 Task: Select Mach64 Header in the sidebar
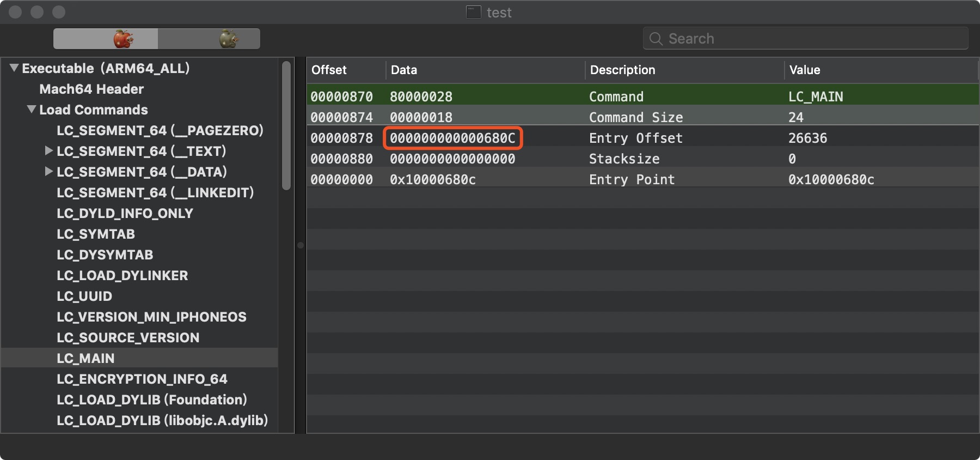click(x=91, y=89)
